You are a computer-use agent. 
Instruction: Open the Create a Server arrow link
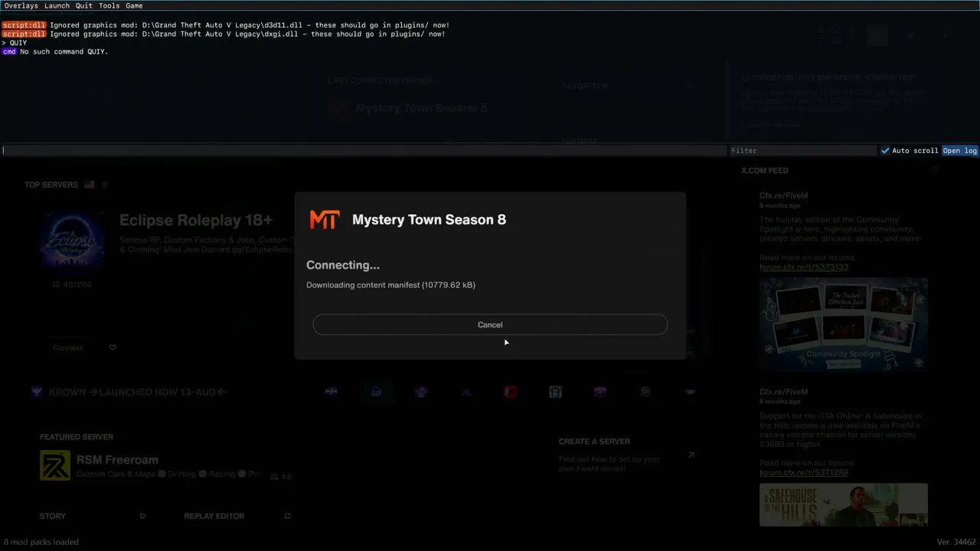point(691,455)
